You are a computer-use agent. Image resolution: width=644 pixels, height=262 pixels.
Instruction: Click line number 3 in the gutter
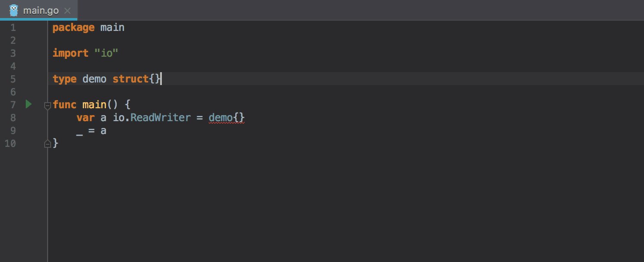point(12,53)
